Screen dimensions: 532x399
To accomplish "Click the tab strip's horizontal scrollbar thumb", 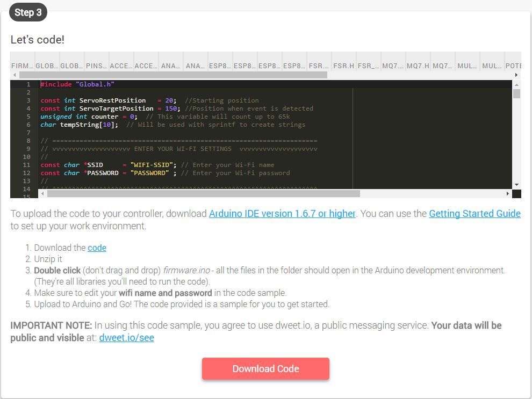I will coord(173,75).
